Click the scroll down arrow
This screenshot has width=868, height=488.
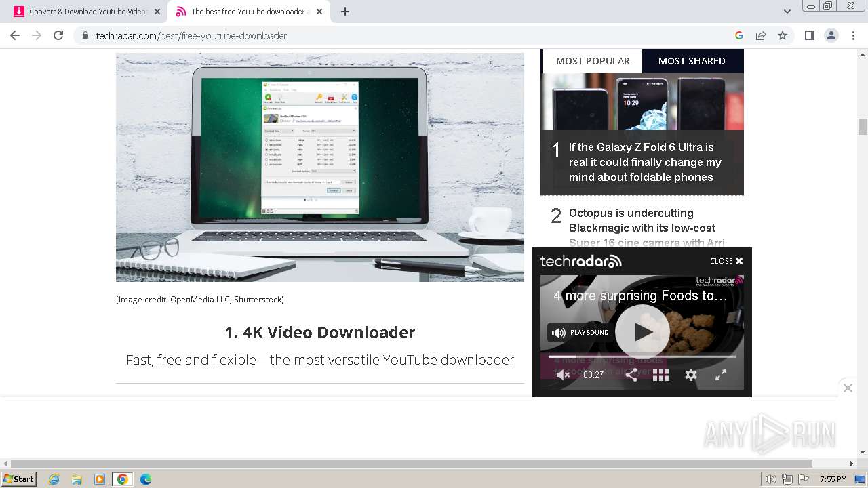[863, 452]
